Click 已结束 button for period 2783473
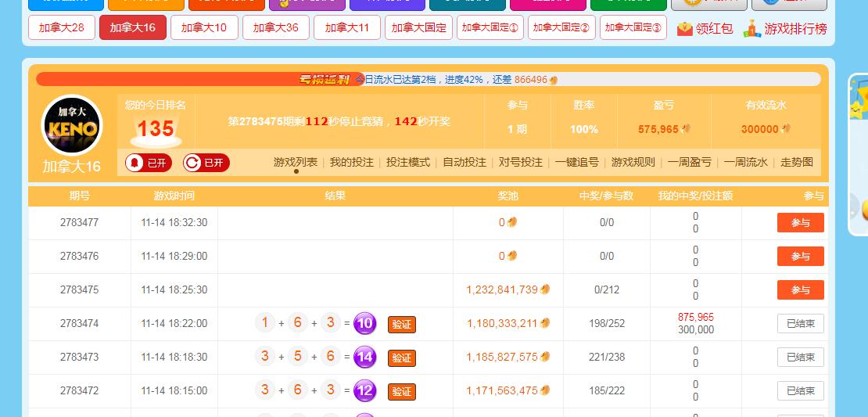The height and width of the screenshot is (417, 868). point(800,358)
